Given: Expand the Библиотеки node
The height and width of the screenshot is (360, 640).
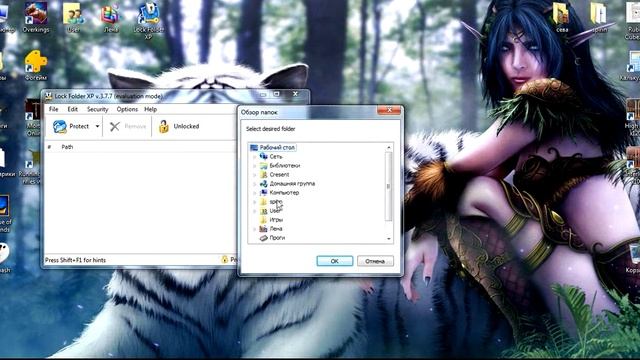Looking at the screenshot, I should pyautogui.click(x=255, y=166).
